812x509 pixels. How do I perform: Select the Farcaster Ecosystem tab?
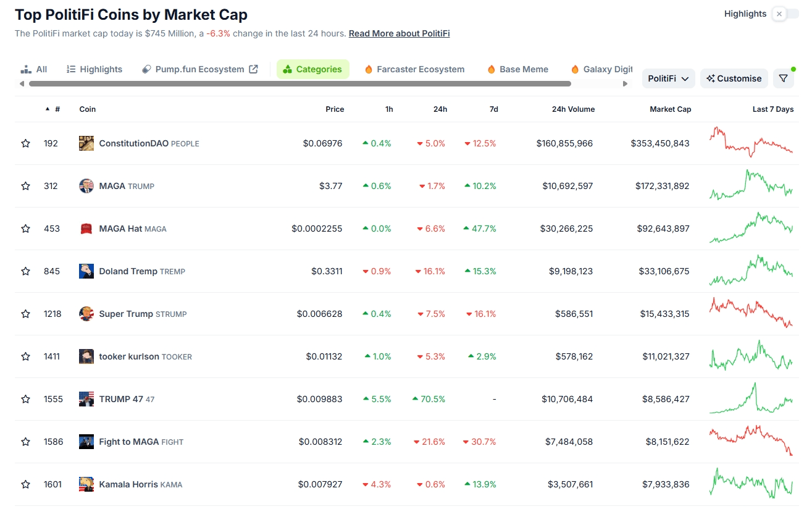414,69
